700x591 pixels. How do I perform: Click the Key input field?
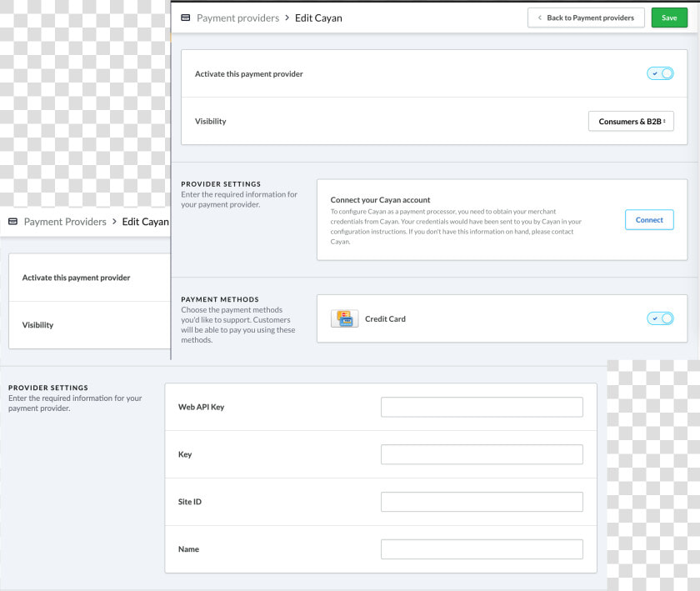click(x=482, y=454)
